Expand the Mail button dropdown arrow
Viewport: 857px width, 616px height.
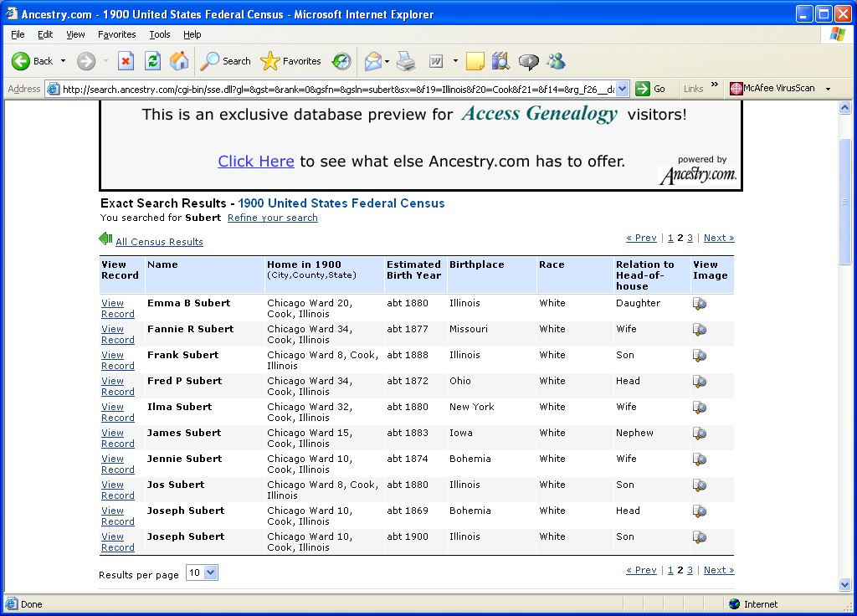[x=387, y=61]
